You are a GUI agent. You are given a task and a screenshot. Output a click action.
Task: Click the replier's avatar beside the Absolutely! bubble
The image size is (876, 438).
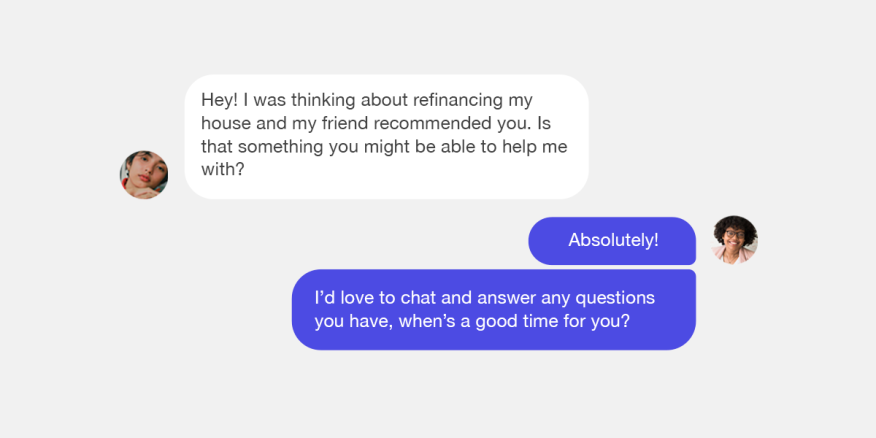click(735, 240)
